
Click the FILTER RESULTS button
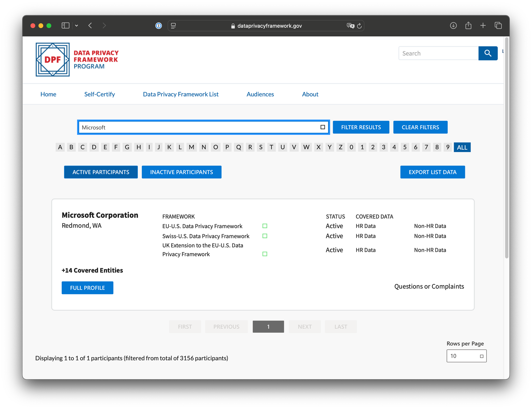[x=361, y=127]
